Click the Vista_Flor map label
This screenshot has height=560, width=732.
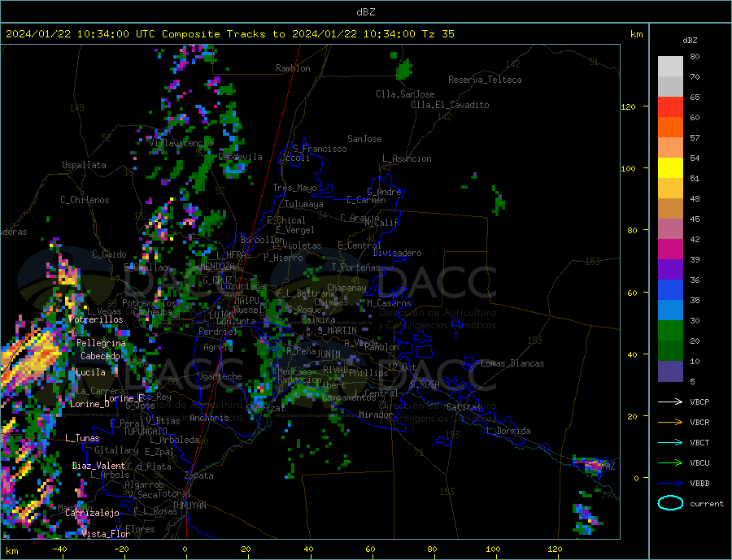(106, 534)
